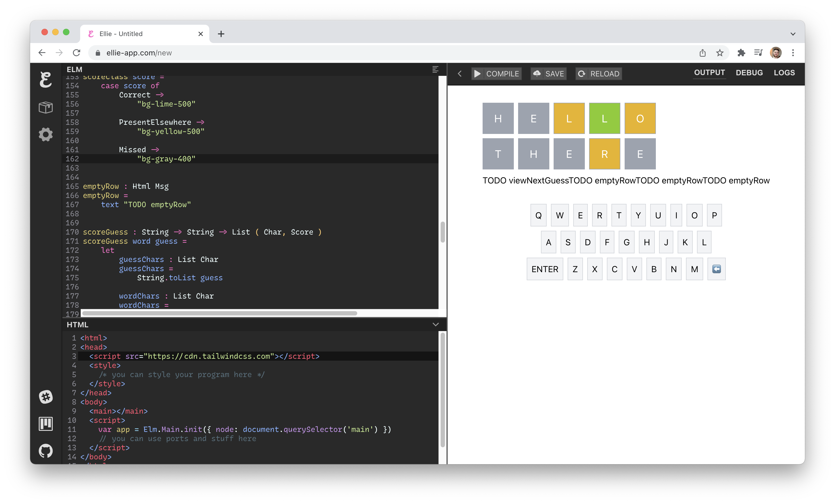Click the Elm.Main.init line in HTML editor
Viewport: 835px width, 504px height.
coord(245,429)
